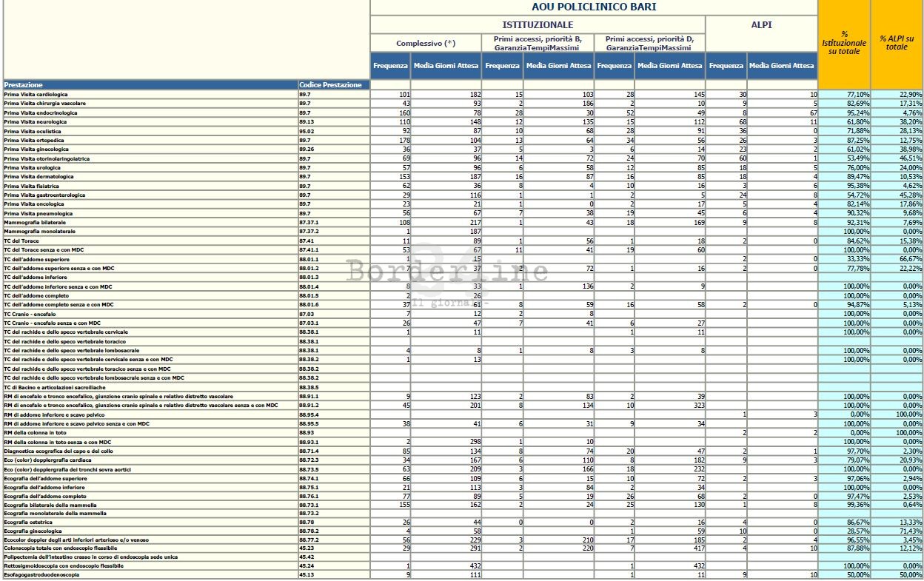924x581 pixels.
Task: Click the Frequenza header under ALPI
Action: [x=726, y=65]
